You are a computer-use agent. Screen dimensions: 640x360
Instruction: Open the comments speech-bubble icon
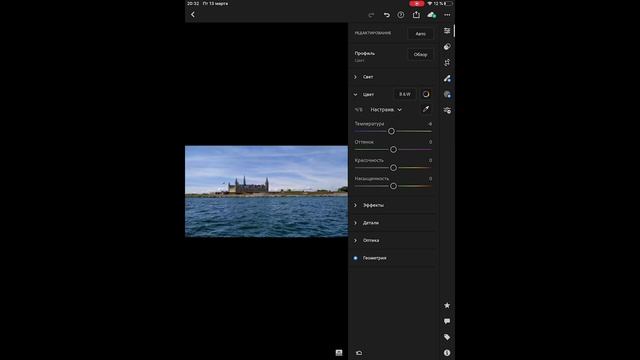coord(447,321)
